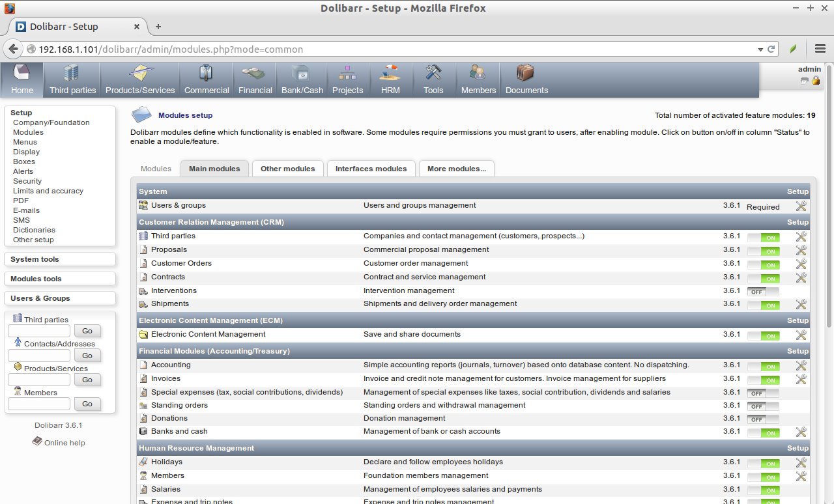Open setup wrench for Invoices module
This screenshot has height=504, width=834.
coord(801,379)
